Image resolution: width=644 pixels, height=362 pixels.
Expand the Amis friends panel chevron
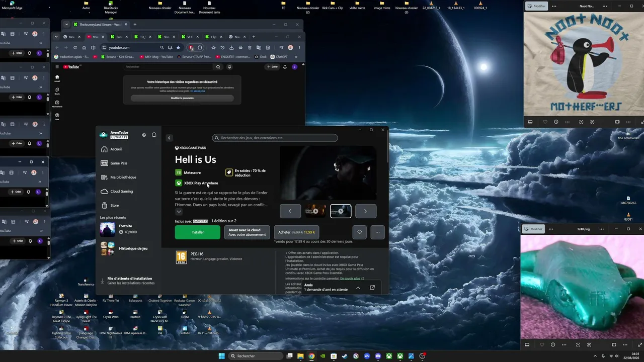coord(358,288)
